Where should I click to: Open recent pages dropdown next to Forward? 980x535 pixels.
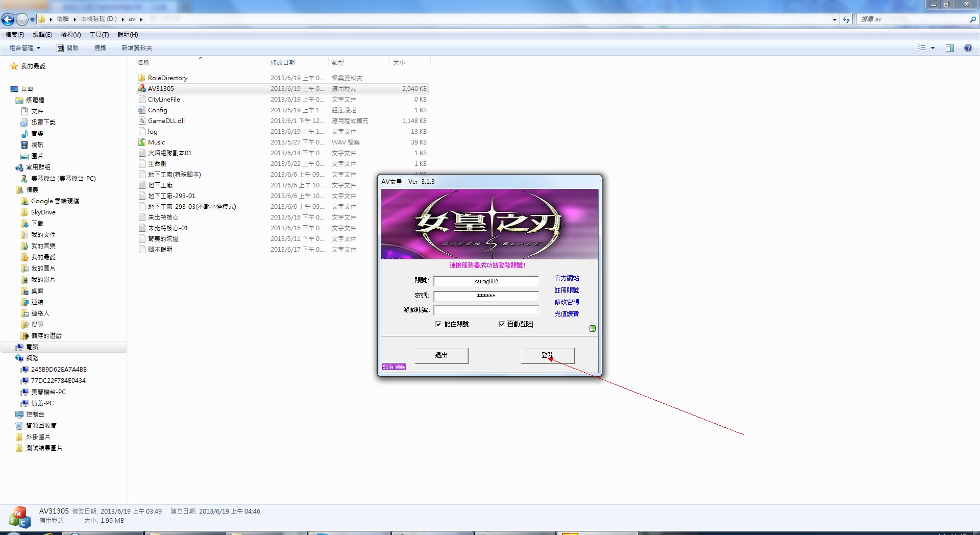point(32,19)
